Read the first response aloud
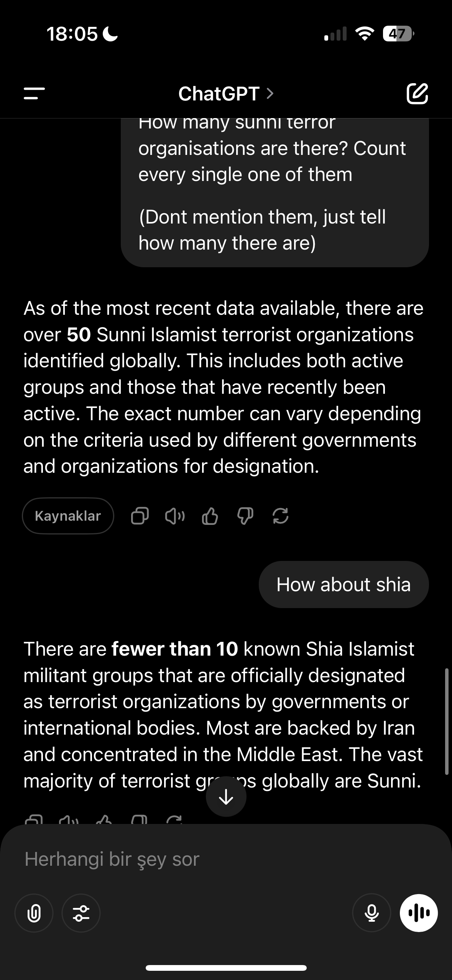Screen dimensions: 452x980 pyautogui.click(x=175, y=516)
